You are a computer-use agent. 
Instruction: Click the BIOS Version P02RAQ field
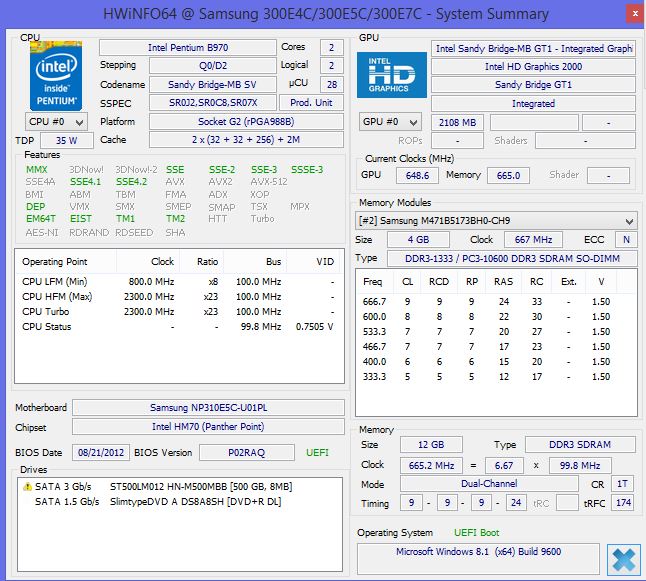pos(247,452)
